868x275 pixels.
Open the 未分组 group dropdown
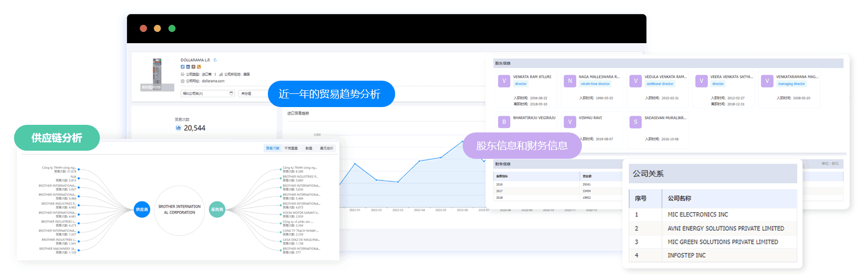pos(252,93)
